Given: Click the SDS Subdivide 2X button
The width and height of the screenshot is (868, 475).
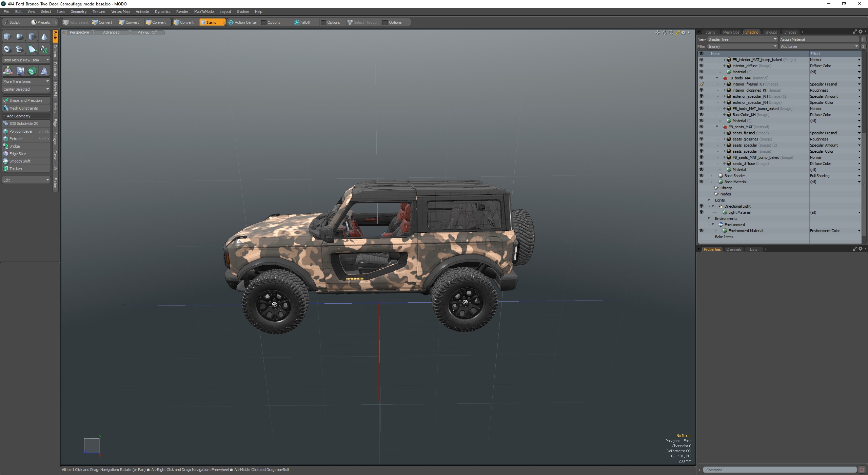Looking at the screenshot, I should point(26,123).
